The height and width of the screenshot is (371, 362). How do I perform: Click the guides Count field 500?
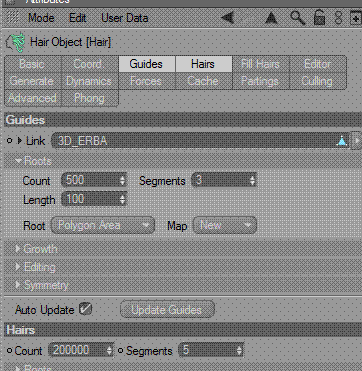tap(90, 180)
